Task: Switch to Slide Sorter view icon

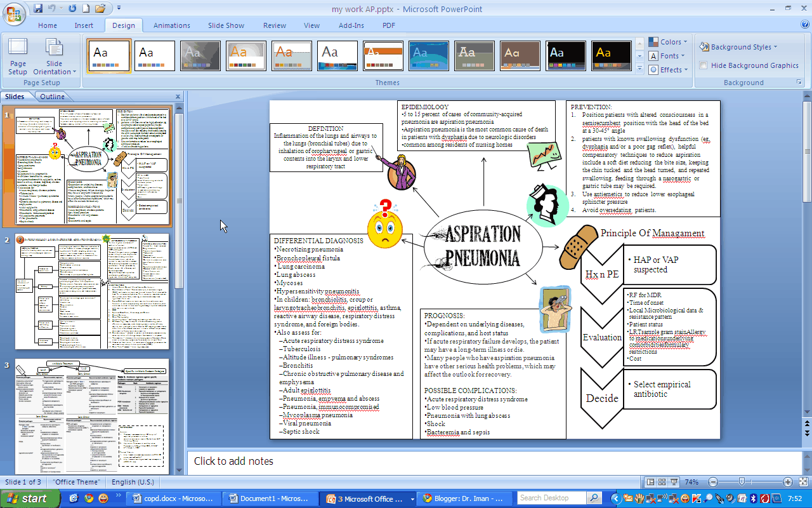Action: 662,482
